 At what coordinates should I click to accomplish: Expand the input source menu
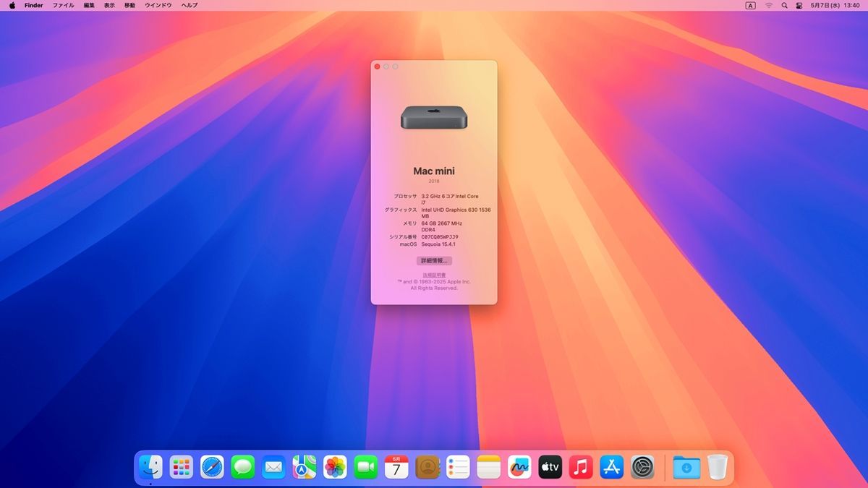[750, 5]
